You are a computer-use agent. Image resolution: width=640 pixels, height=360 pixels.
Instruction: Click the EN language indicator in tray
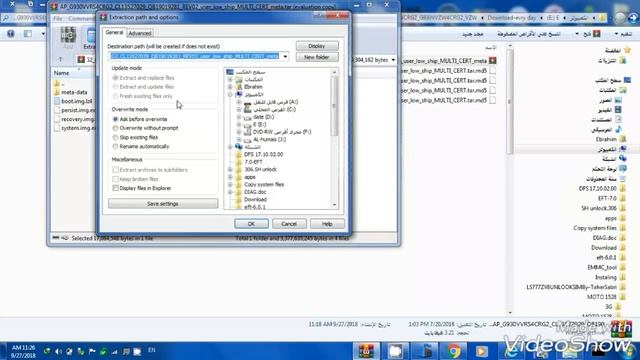tap(151, 350)
